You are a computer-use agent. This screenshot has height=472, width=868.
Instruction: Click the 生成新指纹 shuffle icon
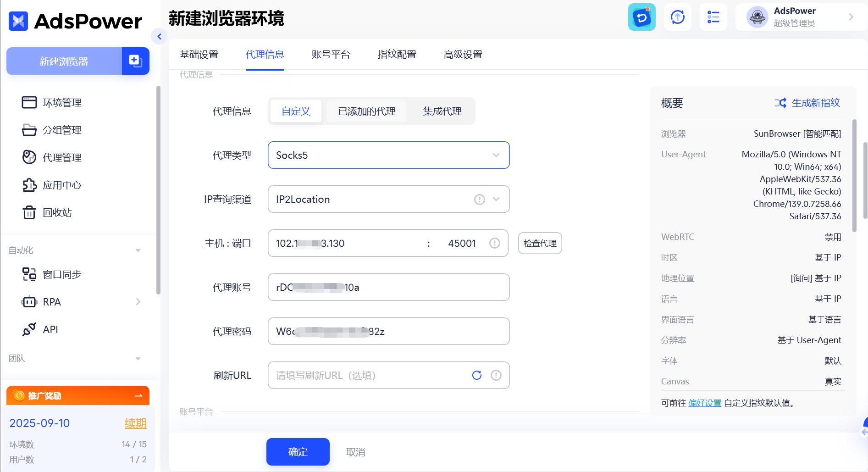[780, 103]
